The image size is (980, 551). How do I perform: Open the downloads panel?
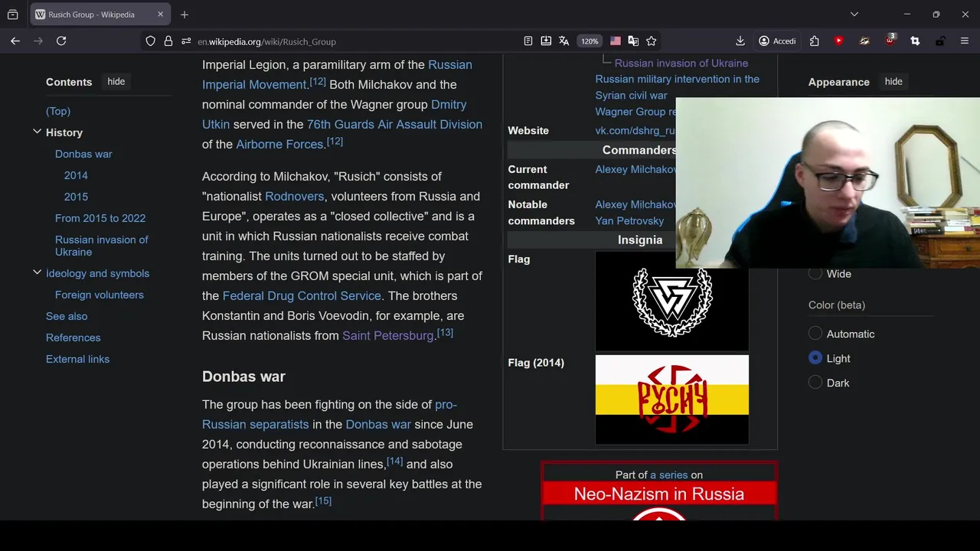740,41
